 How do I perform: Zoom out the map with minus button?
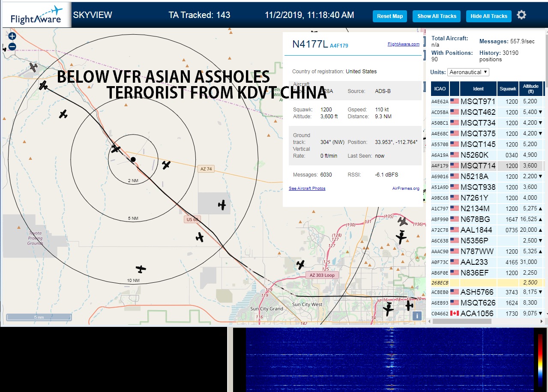click(12, 46)
